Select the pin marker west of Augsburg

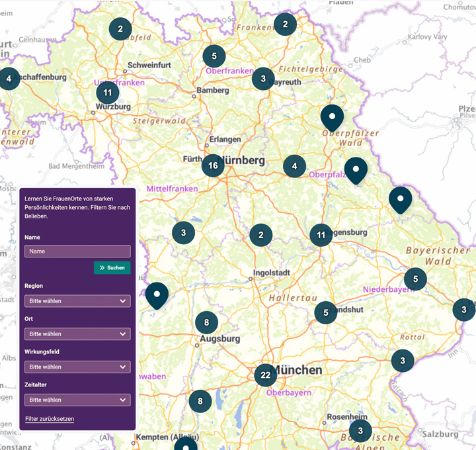pyautogui.click(x=157, y=296)
